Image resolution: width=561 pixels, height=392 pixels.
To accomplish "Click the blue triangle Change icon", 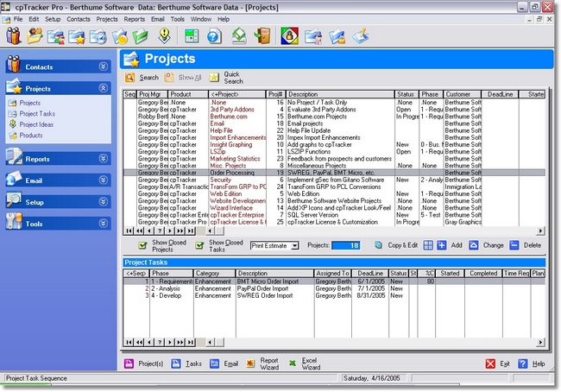I will pos(473,245).
